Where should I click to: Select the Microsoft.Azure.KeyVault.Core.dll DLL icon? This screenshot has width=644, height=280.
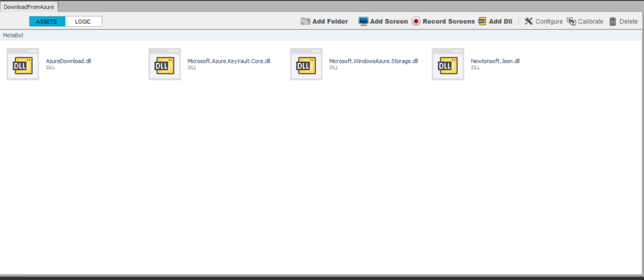coord(165,64)
